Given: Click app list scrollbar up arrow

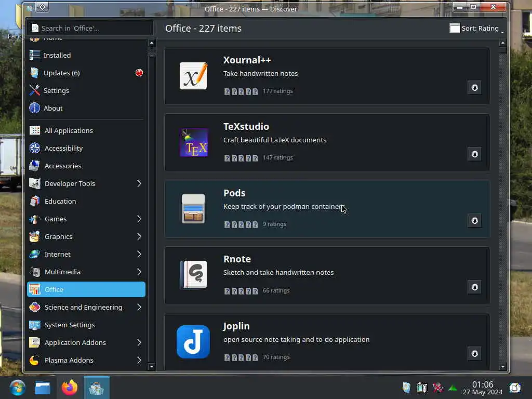Looking at the screenshot, I should (503, 43).
